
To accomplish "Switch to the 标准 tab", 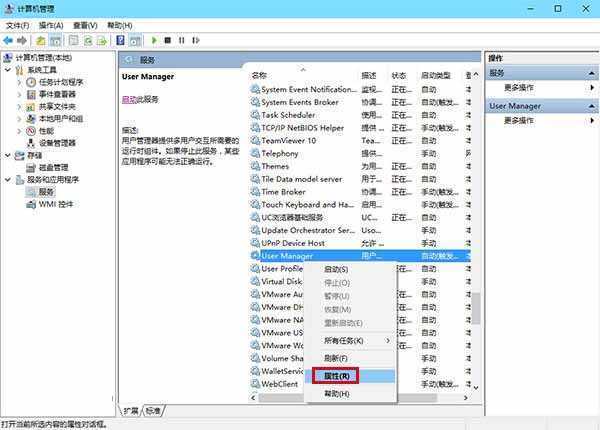I will tap(153, 411).
